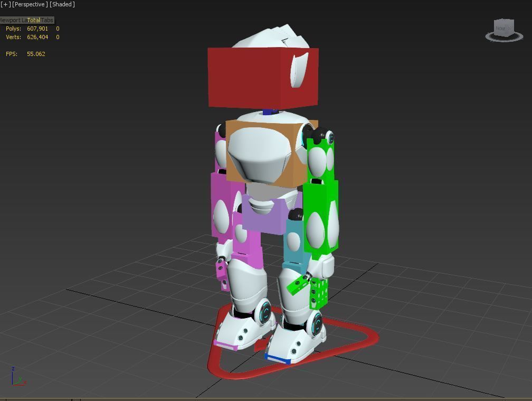Select the pink toe control strip

click(225, 346)
